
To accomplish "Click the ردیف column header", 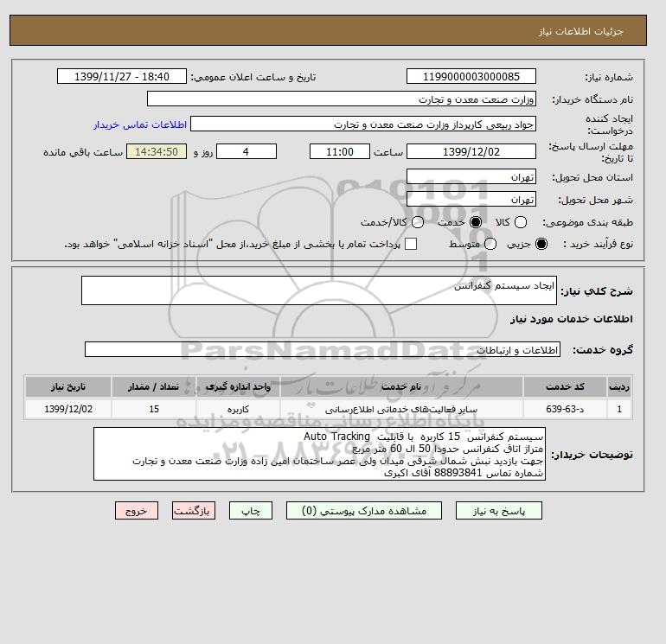I will click(x=619, y=386).
